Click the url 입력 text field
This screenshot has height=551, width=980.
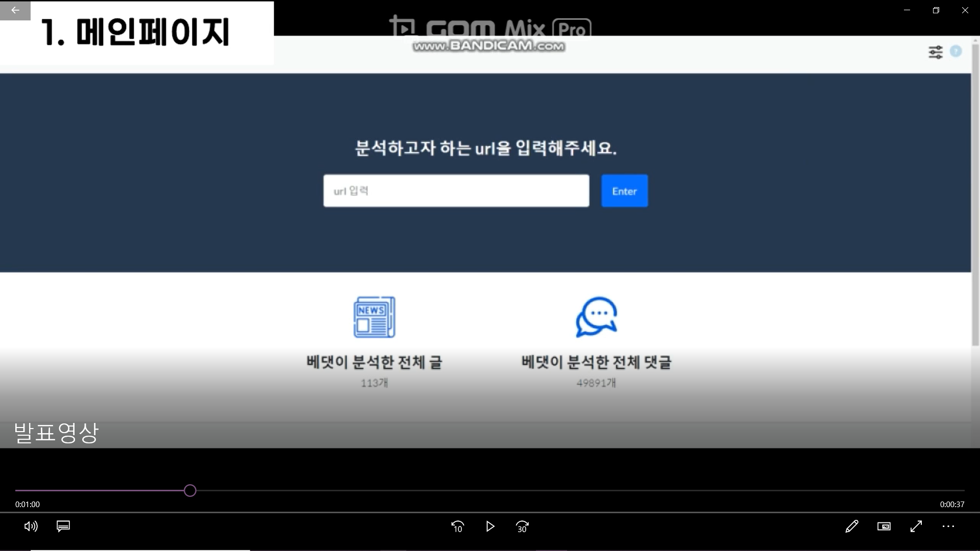(456, 191)
